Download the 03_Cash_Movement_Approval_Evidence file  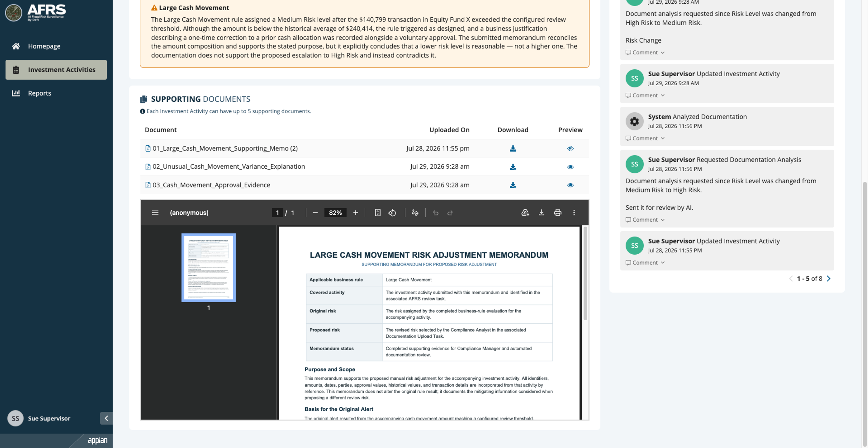point(513,185)
